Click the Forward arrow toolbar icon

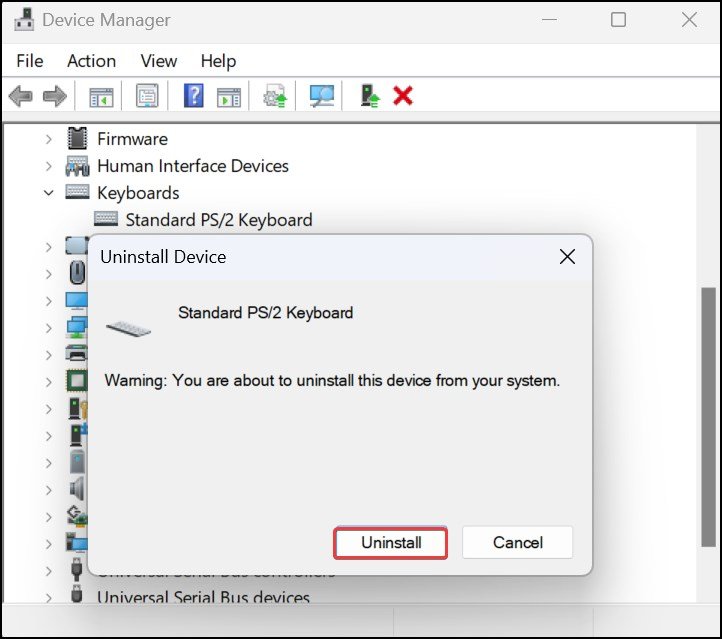pos(55,96)
